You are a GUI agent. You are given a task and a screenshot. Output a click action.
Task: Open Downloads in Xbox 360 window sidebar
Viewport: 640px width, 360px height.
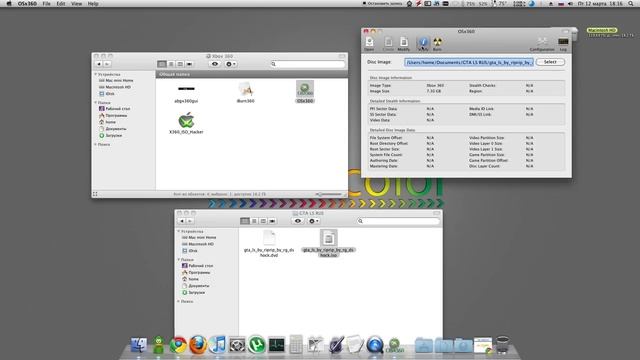111,135
